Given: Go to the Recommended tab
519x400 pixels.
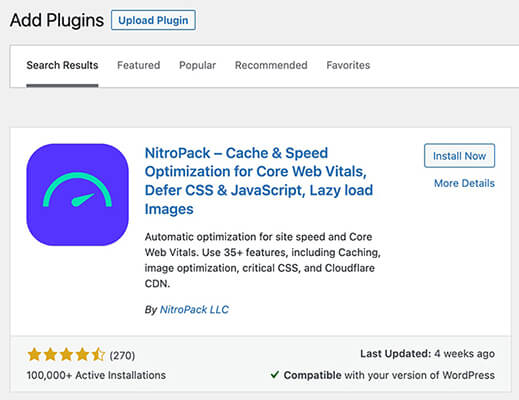Looking at the screenshot, I should 271,65.
